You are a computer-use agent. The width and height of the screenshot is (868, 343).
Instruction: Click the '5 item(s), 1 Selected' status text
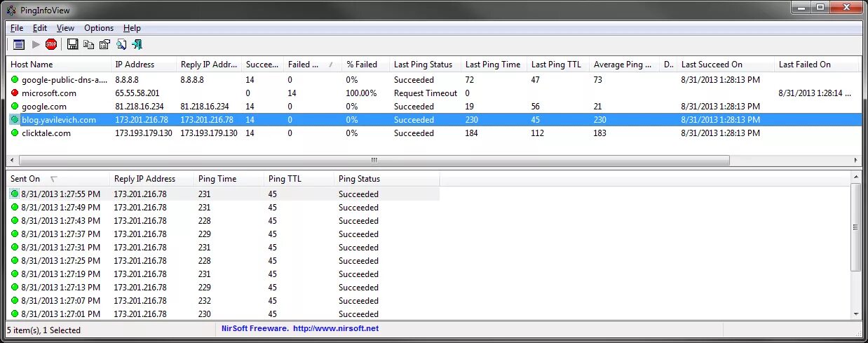(x=44, y=330)
